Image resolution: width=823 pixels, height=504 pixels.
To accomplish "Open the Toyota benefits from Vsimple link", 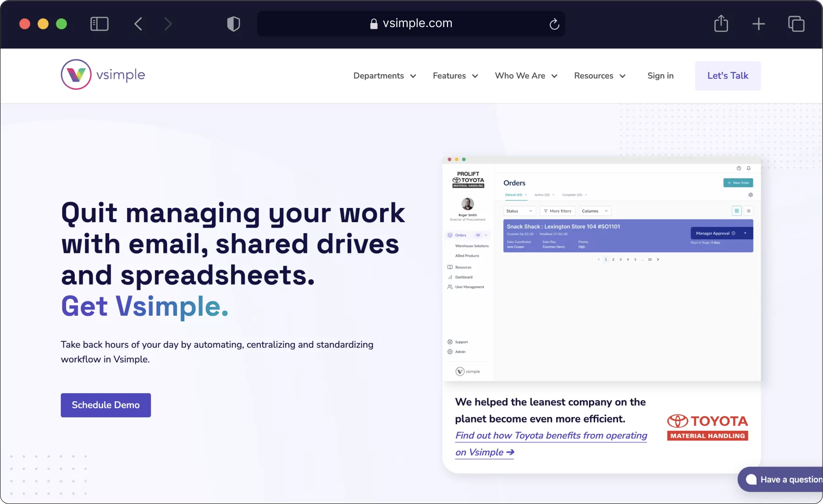I will click(x=551, y=444).
